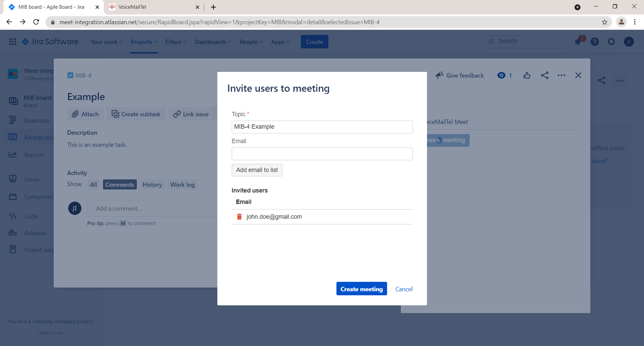This screenshot has width=644, height=346.
Task: Click the Create button in the navbar
Action: 315,42
